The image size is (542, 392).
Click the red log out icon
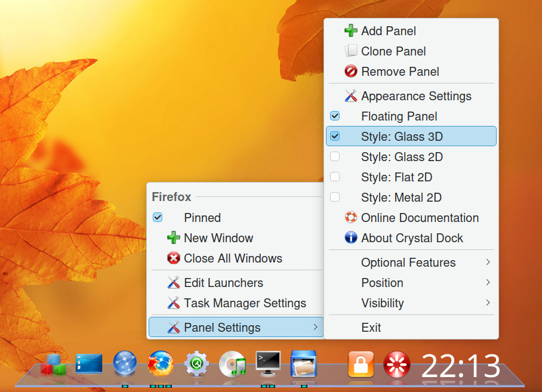click(x=397, y=364)
